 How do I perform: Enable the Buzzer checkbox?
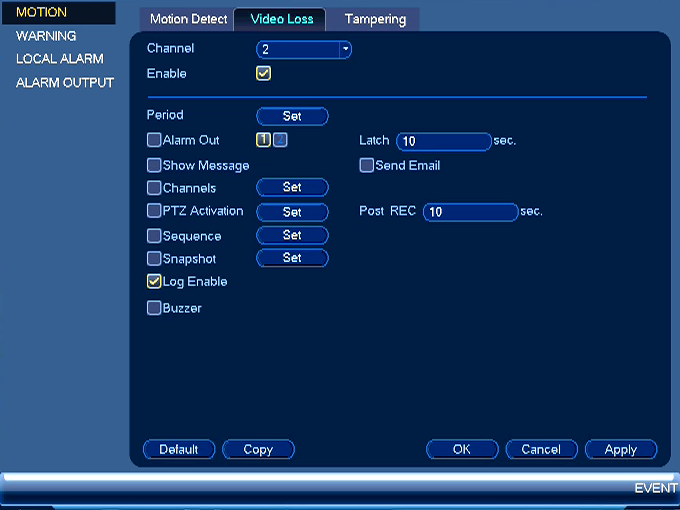154,308
